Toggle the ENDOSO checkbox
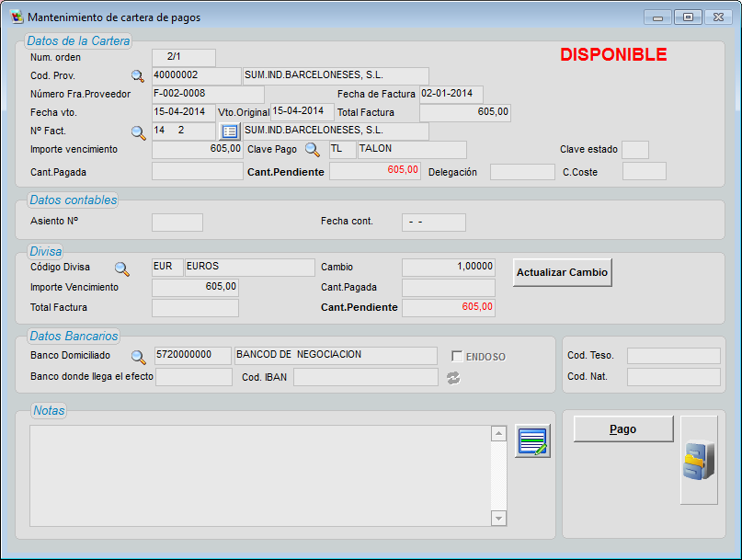The image size is (742, 560). (457, 357)
